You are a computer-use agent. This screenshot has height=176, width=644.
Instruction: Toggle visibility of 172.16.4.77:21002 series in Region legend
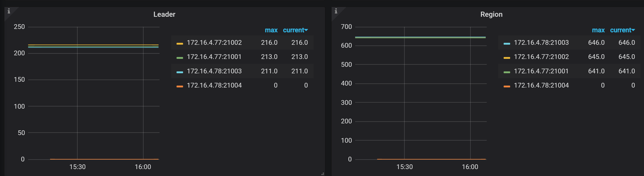tap(541, 57)
